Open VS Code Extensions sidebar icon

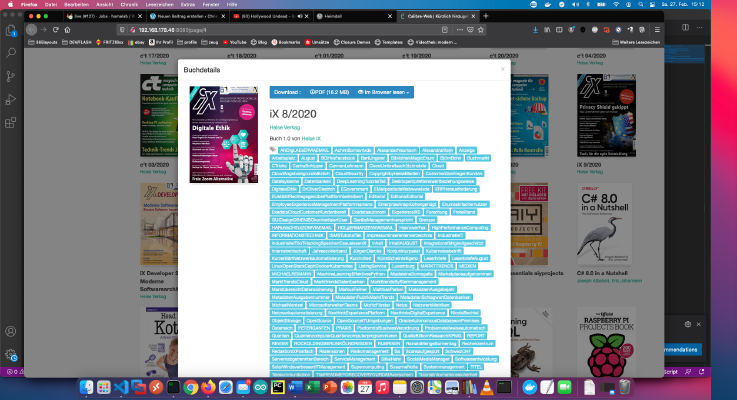10,123
